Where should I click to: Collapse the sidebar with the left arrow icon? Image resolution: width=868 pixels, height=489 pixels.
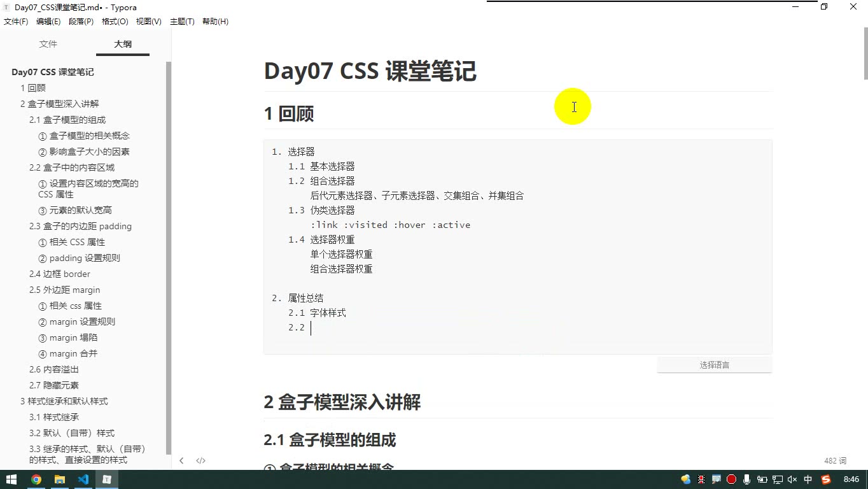click(181, 460)
